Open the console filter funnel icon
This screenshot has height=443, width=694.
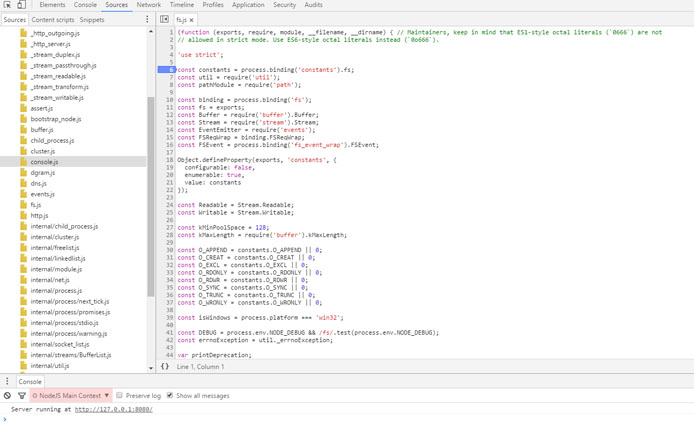tap(22, 396)
